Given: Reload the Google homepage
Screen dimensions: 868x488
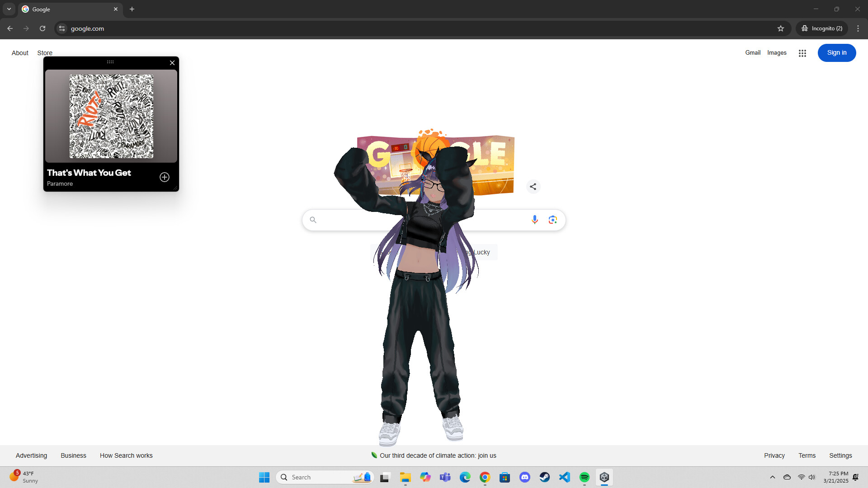Looking at the screenshot, I should pyautogui.click(x=42, y=28).
